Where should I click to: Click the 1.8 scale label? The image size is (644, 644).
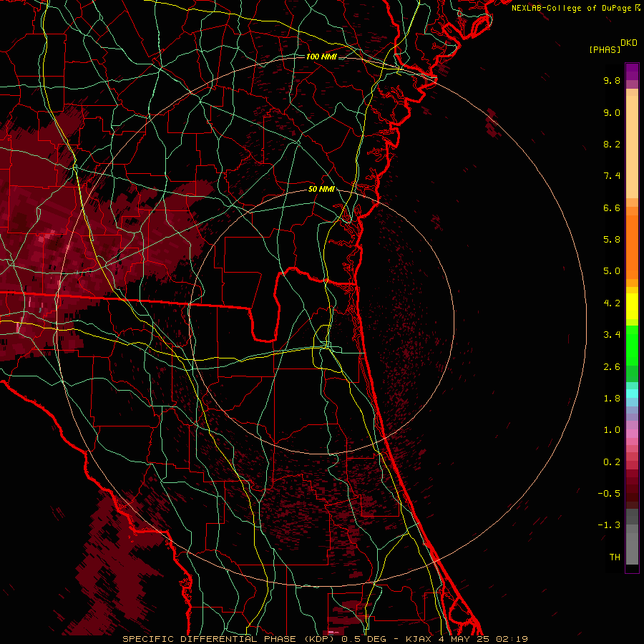pyautogui.click(x=612, y=399)
